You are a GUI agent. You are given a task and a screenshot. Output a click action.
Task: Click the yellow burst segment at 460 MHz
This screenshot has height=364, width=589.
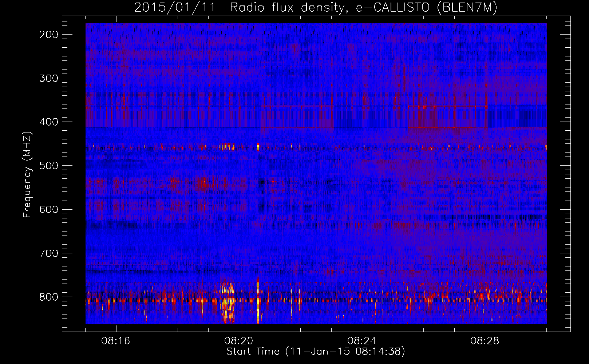click(227, 147)
